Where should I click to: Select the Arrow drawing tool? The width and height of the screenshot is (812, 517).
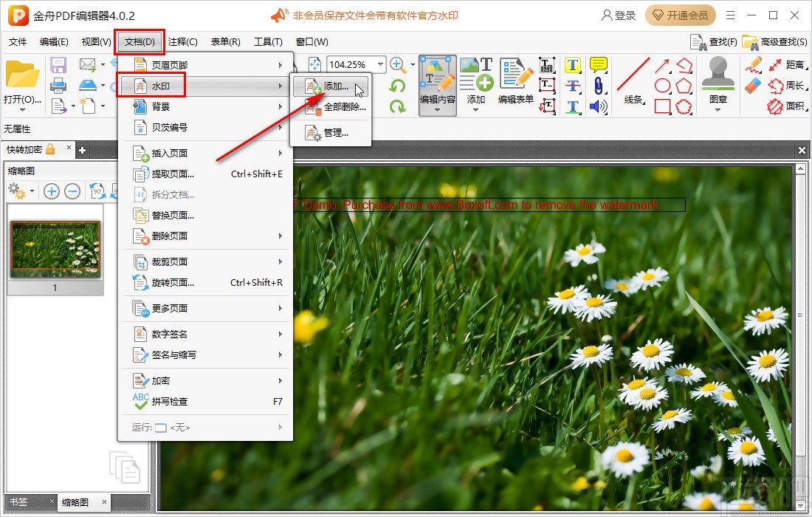pyautogui.click(x=662, y=66)
